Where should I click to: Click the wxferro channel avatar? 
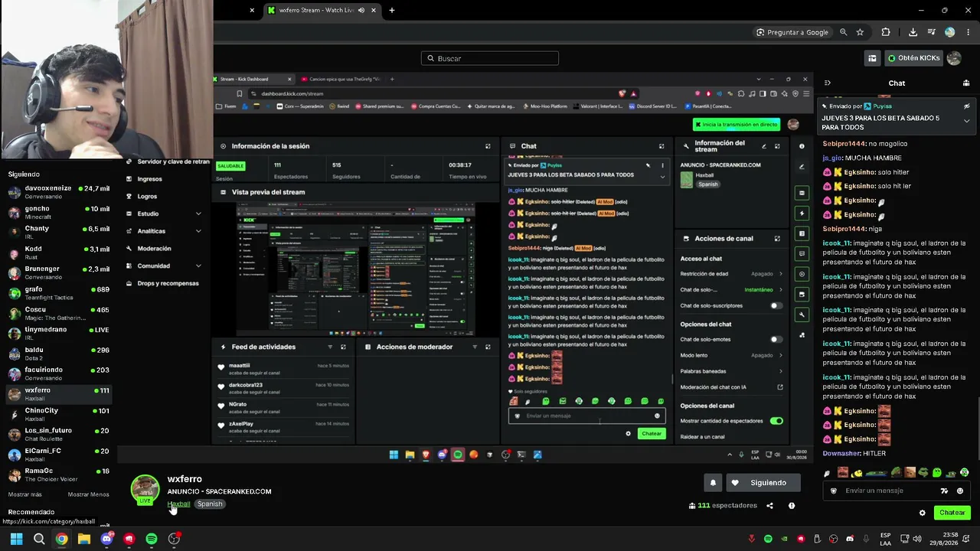coord(145,489)
